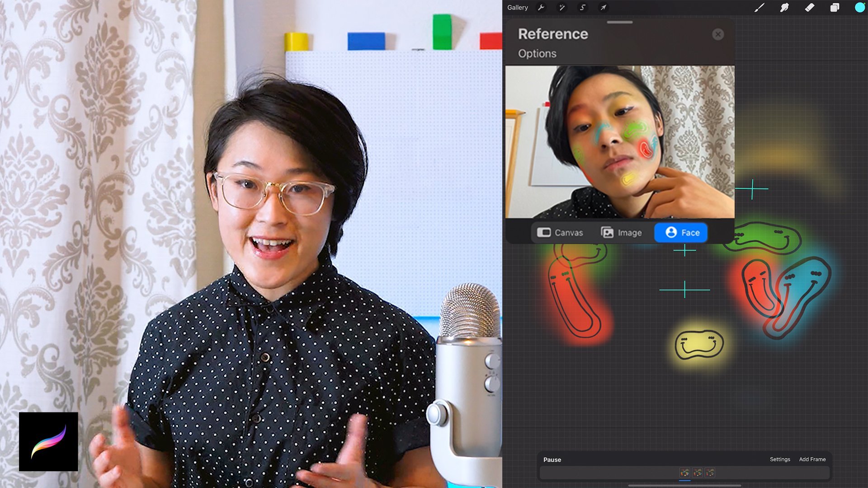The width and height of the screenshot is (868, 488).
Task: Return to the Gallery
Action: (x=517, y=8)
